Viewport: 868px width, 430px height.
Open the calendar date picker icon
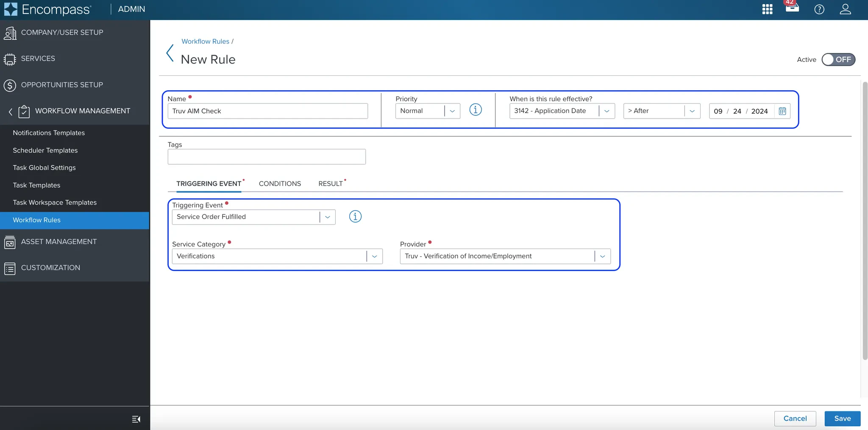tap(782, 111)
